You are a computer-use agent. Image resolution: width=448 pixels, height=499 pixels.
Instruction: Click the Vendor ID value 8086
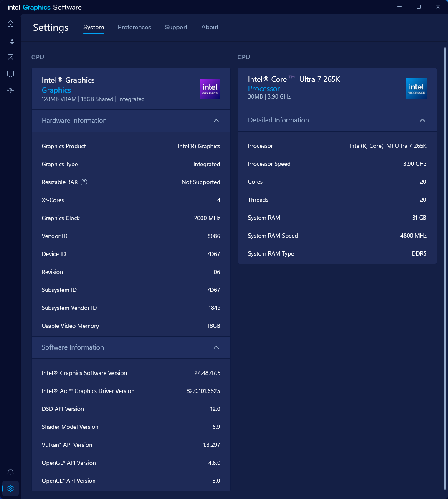coord(214,236)
